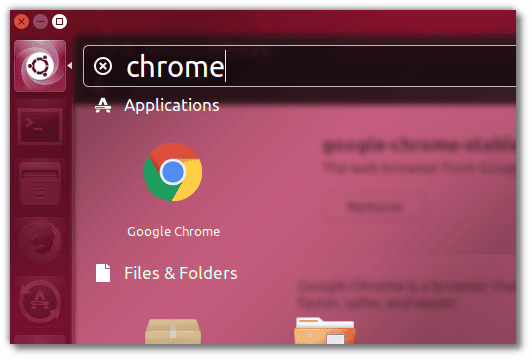Open the Ubuntu Dash home launcher icon
The height and width of the screenshot is (360, 532).
pos(40,66)
